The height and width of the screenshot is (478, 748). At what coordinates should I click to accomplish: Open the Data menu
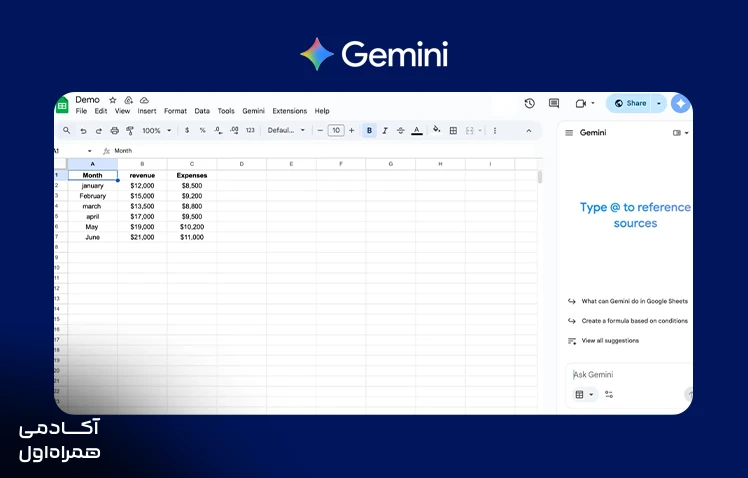click(202, 111)
